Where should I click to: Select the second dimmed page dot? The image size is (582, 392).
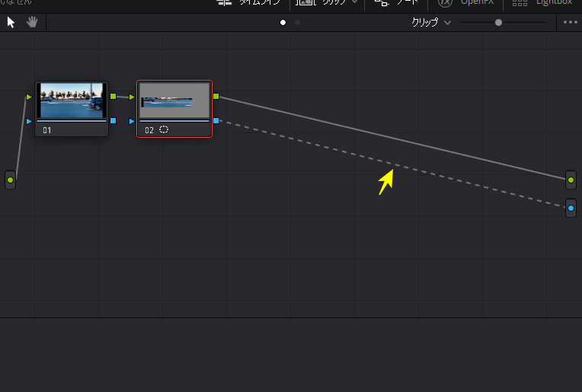point(297,23)
